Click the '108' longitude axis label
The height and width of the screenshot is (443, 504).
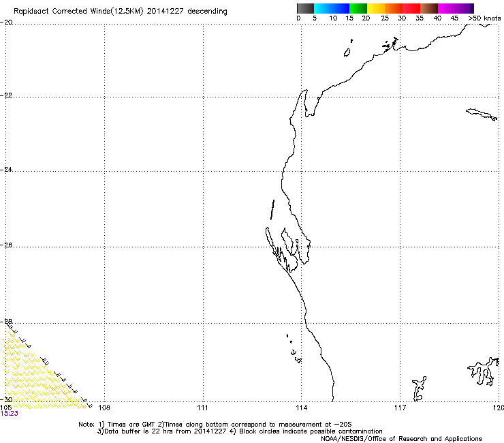point(104,408)
